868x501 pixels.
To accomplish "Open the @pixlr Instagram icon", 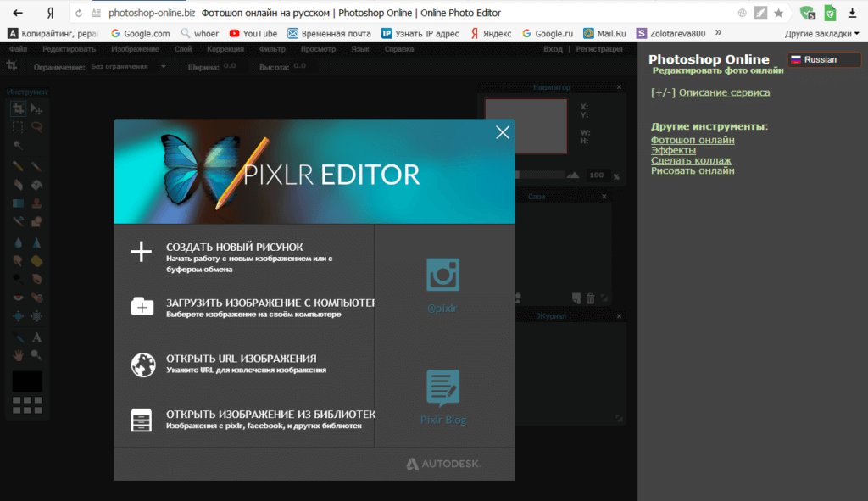I will point(442,276).
